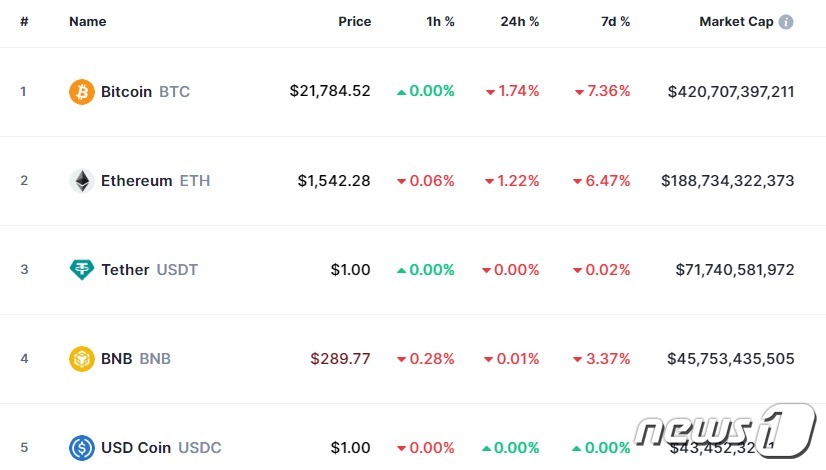
Task: Click the green Tether logo icon
Action: click(82, 270)
